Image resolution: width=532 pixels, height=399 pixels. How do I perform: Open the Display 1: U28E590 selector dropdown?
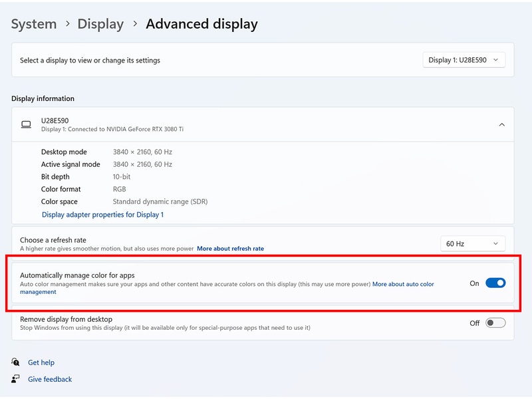(x=464, y=60)
